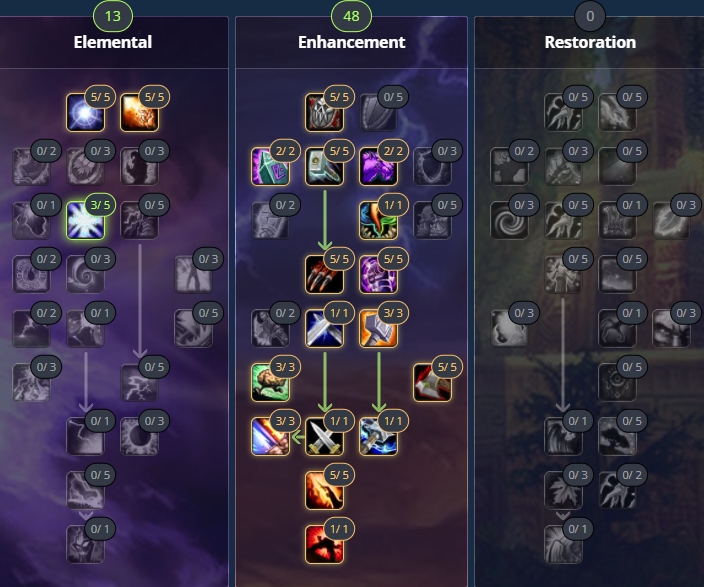Click the orange hammer talent showing 3/3

tap(378, 328)
